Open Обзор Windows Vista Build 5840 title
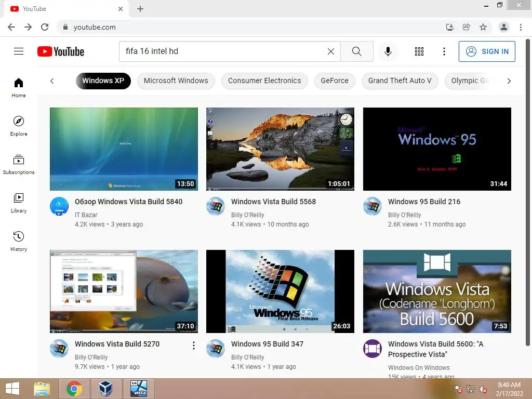This screenshot has height=399, width=532. (129, 202)
